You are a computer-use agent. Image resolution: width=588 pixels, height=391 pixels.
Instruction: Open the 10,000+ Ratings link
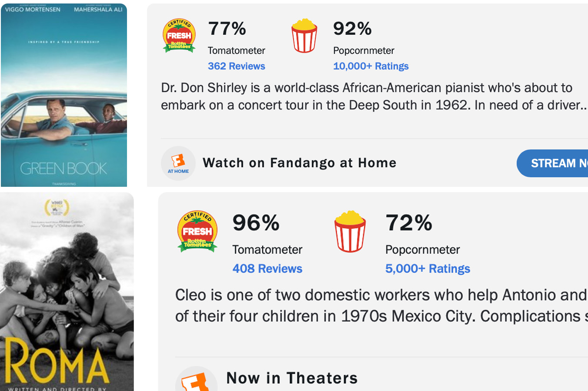pos(371,66)
